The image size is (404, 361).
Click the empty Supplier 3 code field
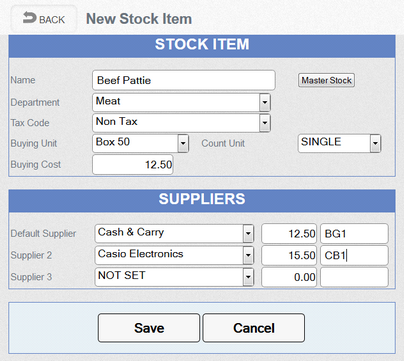click(x=354, y=277)
